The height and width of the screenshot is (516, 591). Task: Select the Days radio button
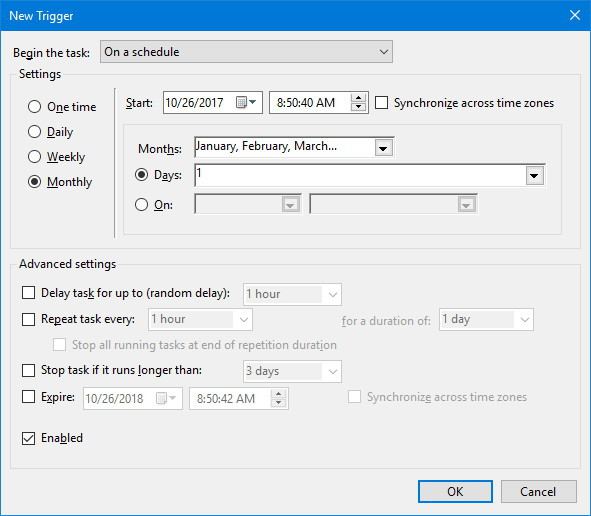coord(141,175)
